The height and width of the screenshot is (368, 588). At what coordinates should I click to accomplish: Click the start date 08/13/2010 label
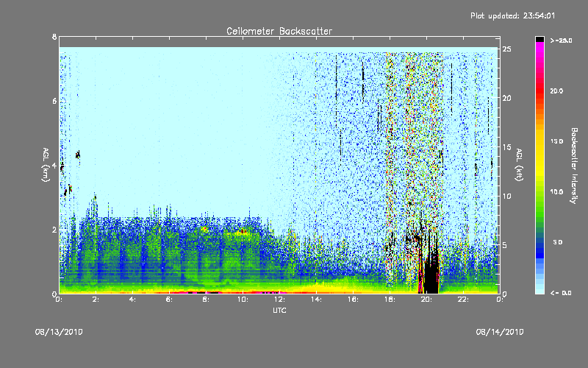coord(59,332)
